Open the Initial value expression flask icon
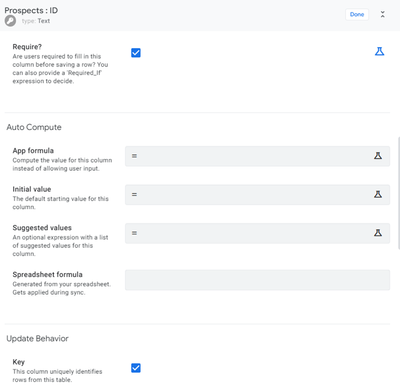The image size is (400, 392). pos(378,194)
